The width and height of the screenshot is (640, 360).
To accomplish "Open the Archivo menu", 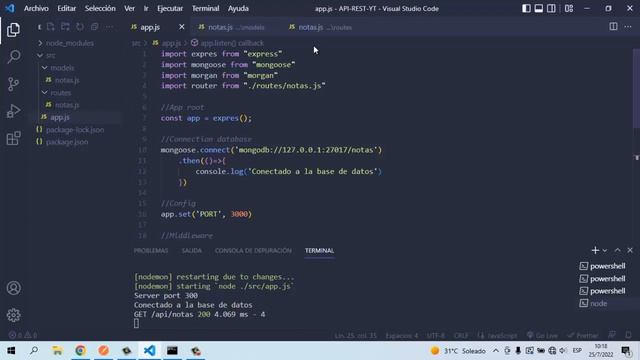I will [x=36, y=8].
